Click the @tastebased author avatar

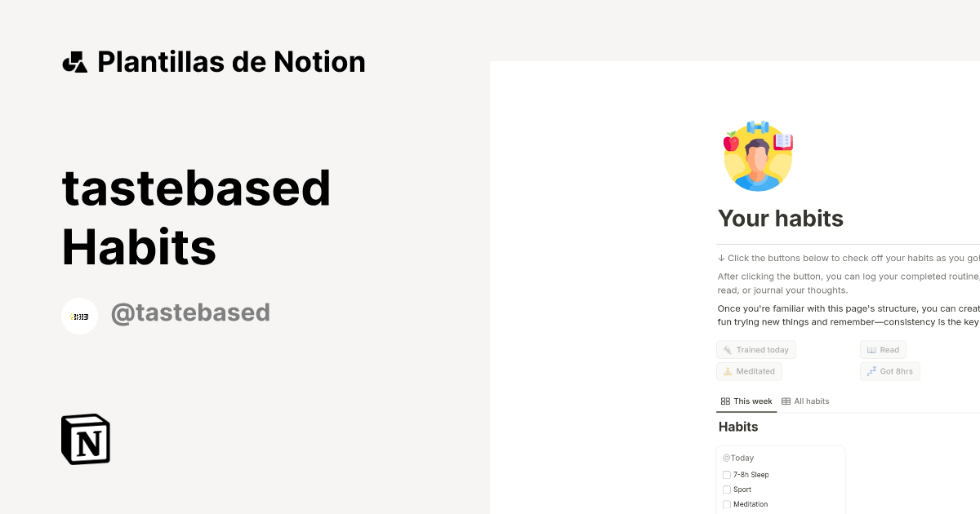79,316
